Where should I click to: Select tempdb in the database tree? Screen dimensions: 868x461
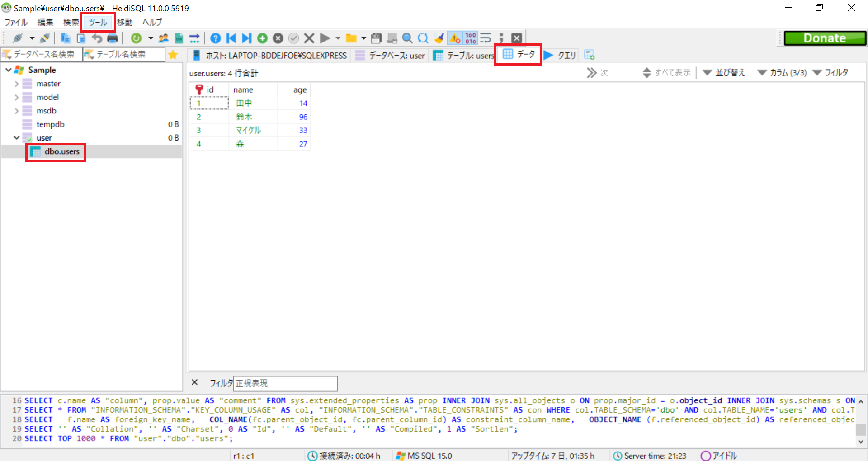50,124
